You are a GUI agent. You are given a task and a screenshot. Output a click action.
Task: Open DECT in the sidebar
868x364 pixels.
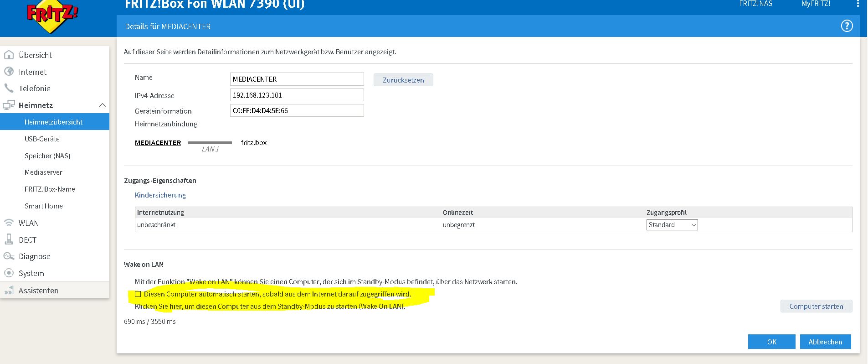27,239
